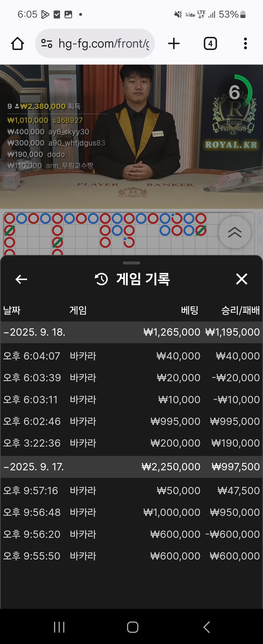The image size is (263, 644).
Task: Open a new tab with plus icon
Action: click(x=174, y=43)
